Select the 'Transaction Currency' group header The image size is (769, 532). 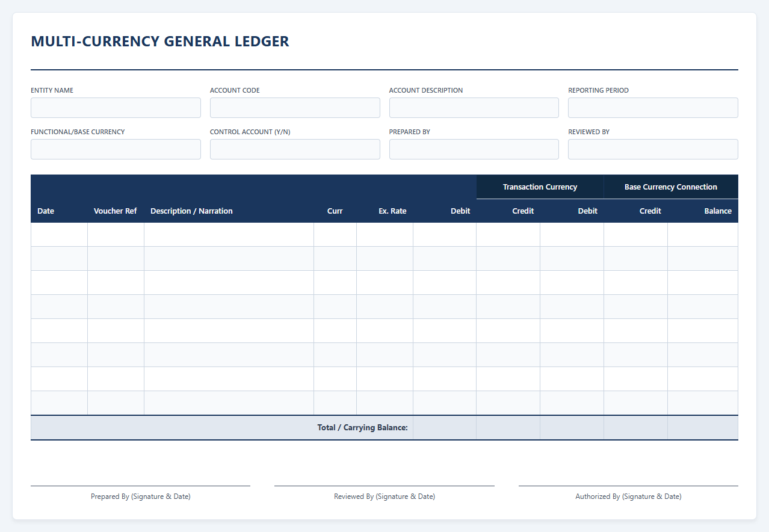[540, 187]
